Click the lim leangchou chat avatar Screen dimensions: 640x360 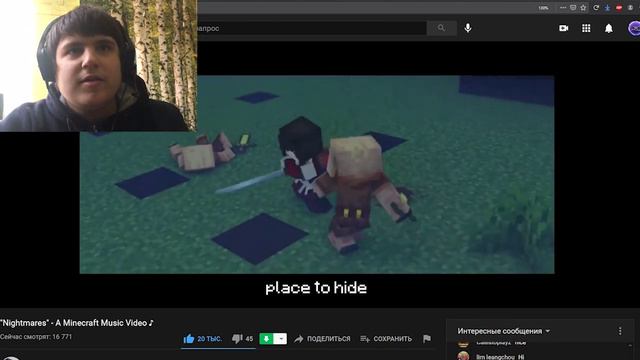pyautogui.click(x=463, y=356)
